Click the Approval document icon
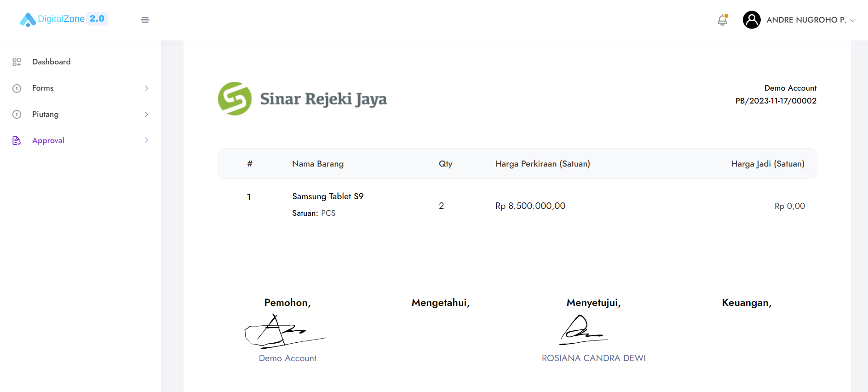 [17, 141]
